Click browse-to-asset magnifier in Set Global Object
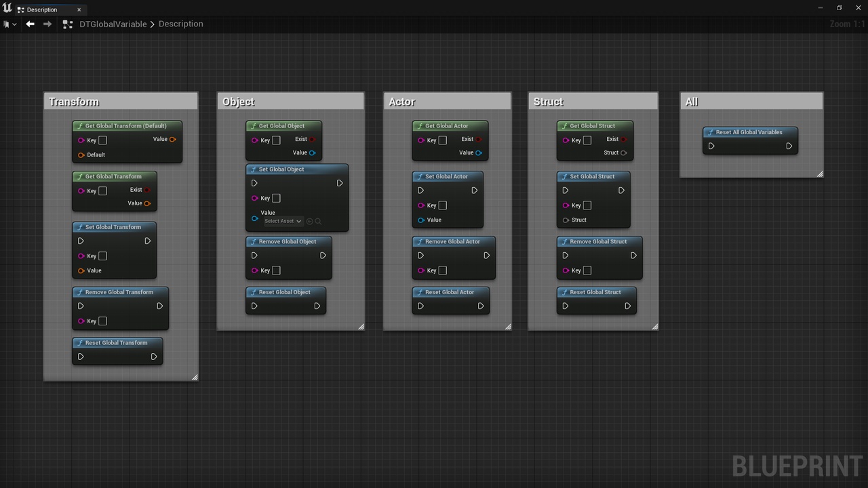 point(318,221)
